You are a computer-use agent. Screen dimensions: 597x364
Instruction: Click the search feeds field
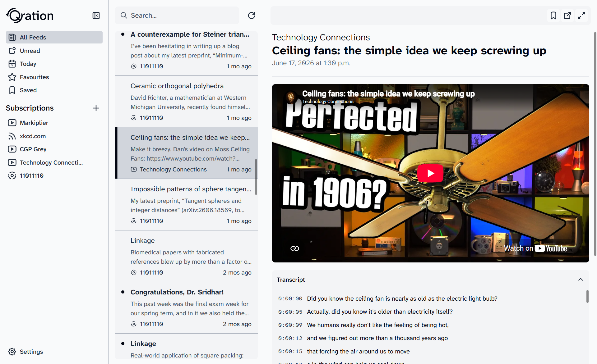coord(177,16)
